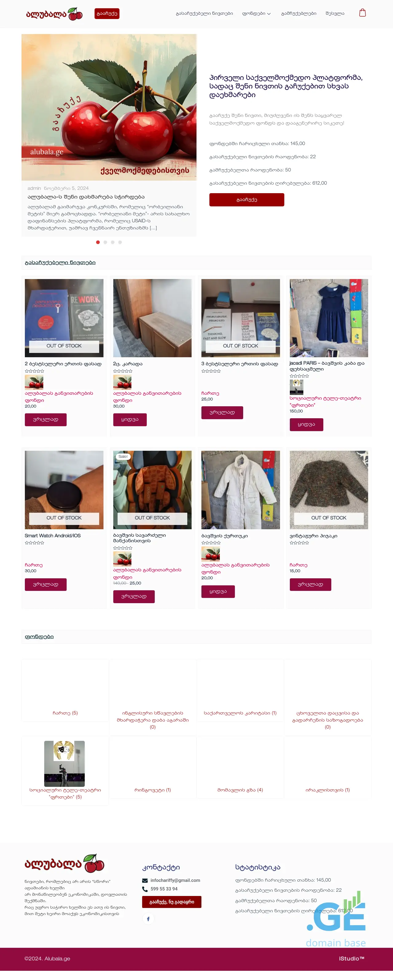Click the Facebook icon in footer
This screenshot has height=980, width=393.
tap(148, 919)
